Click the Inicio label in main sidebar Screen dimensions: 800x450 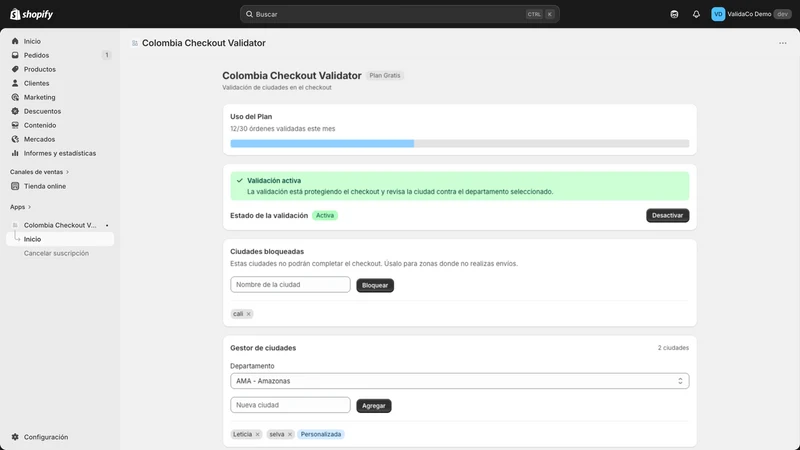pos(32,41)
